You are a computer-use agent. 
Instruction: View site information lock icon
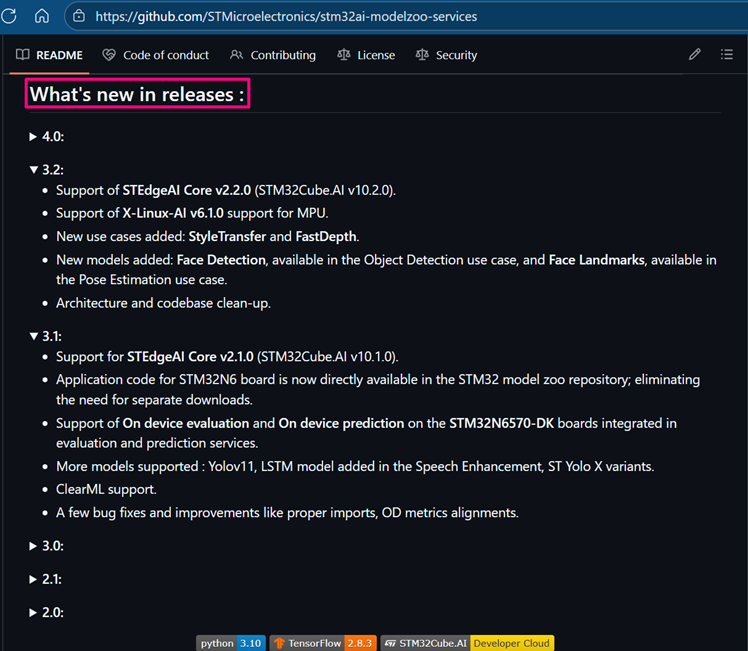point(79,16)
